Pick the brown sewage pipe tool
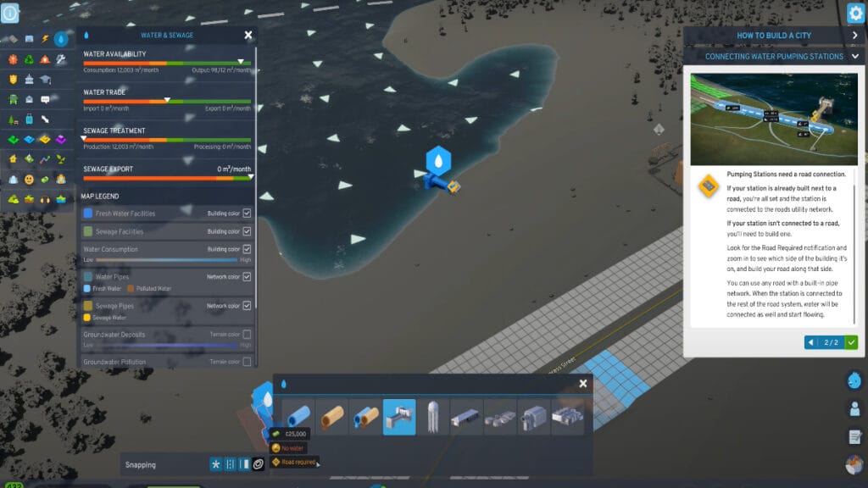The height and width of the screenshot is (488, 868). 332,417
